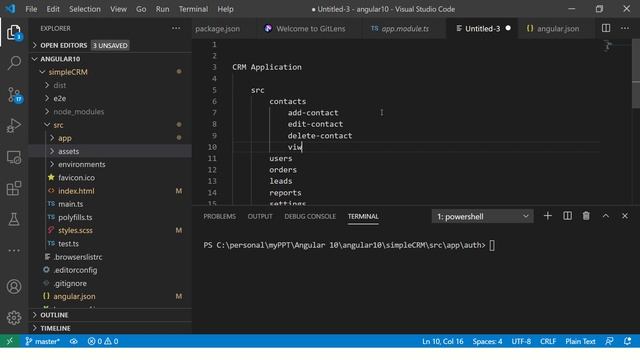Image resolution: width=640 pixels, height=360 pixels.
Task: Show the Output panel tab
Action: click(260, 216)
